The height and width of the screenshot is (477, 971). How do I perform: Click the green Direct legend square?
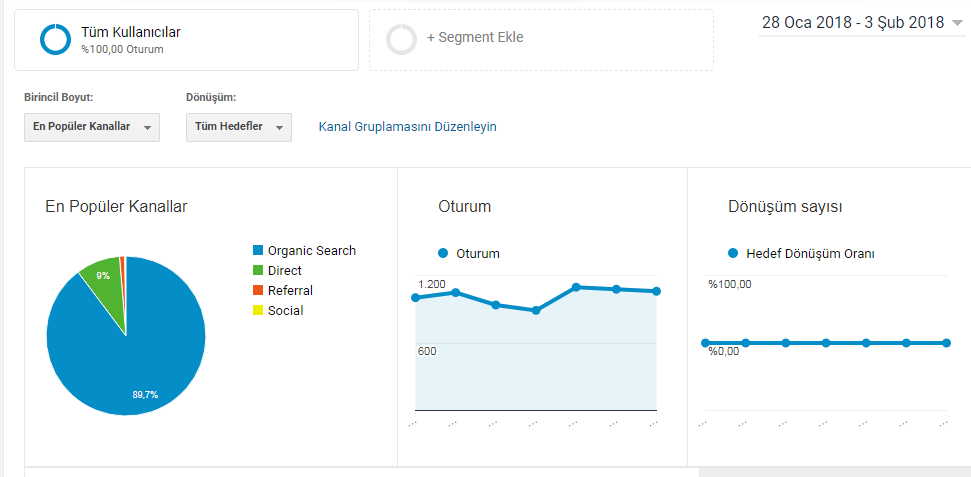pyautogui.click(x=258, y=270)
